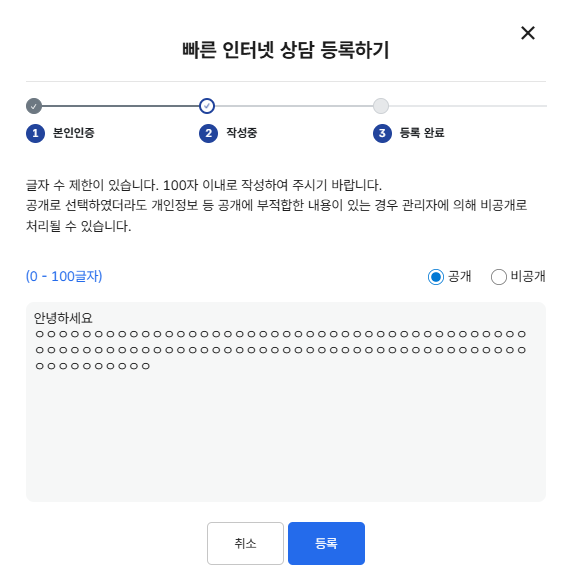This screenshot has height=583, width=570.
Task: Select the 공개 radio button
Action: [x=435, y=277]
